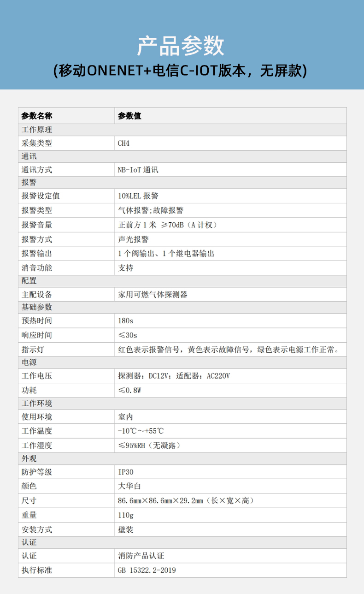Image resolution: width=364 pixels, height=594 pixels.
Task: Select the 外观 section row
Action: [182, 459]
